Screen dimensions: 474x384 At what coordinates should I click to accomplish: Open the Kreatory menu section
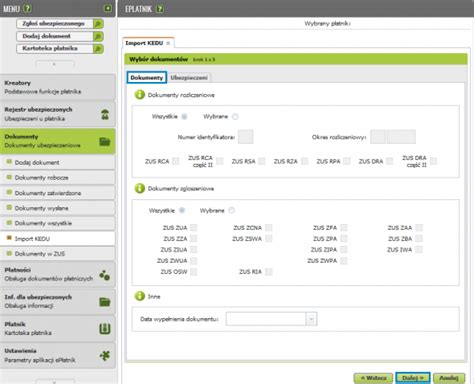58,87
